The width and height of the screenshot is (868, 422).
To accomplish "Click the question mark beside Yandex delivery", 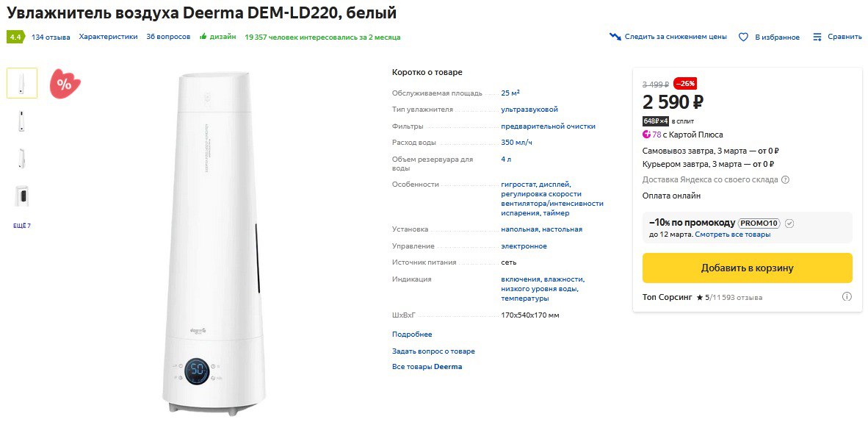I will [x=785, y=179].
